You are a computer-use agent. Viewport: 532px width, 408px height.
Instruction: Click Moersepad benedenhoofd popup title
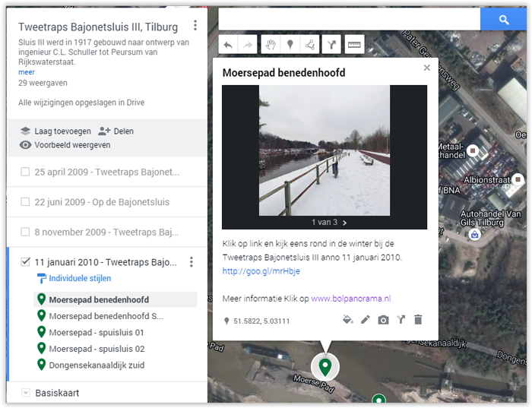284,73
